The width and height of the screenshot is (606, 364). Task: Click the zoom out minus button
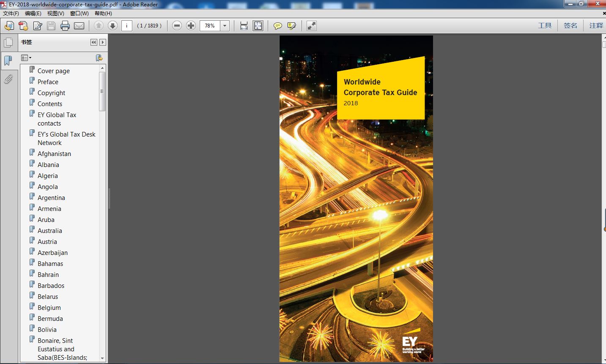177,26
